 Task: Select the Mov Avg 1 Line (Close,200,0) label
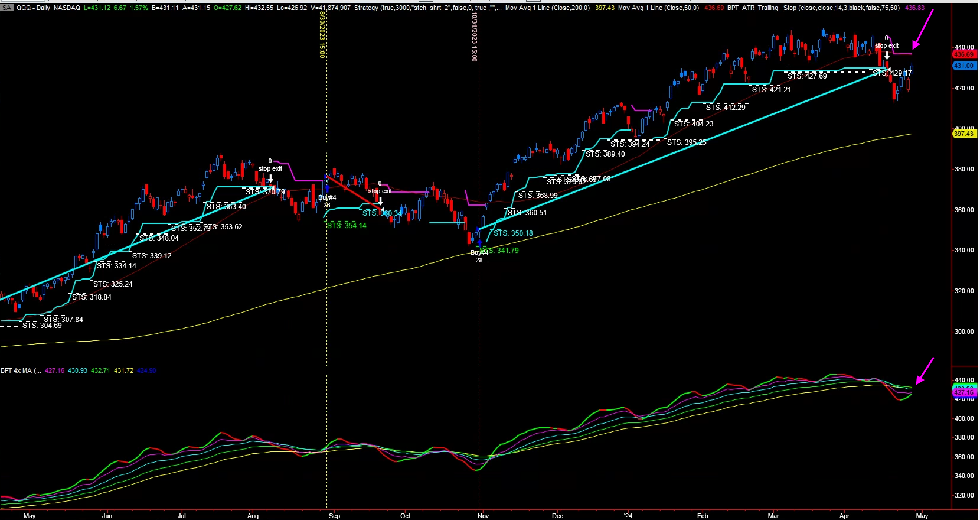(547, 8)
